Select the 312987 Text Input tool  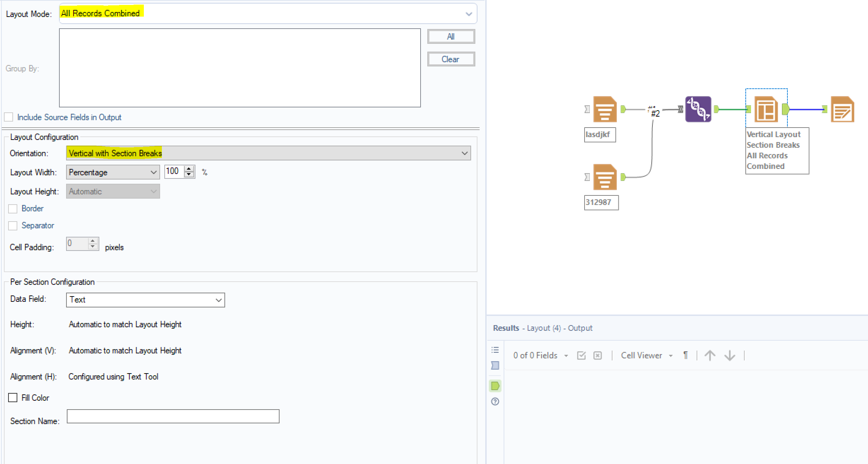click(x=604, y=177)
